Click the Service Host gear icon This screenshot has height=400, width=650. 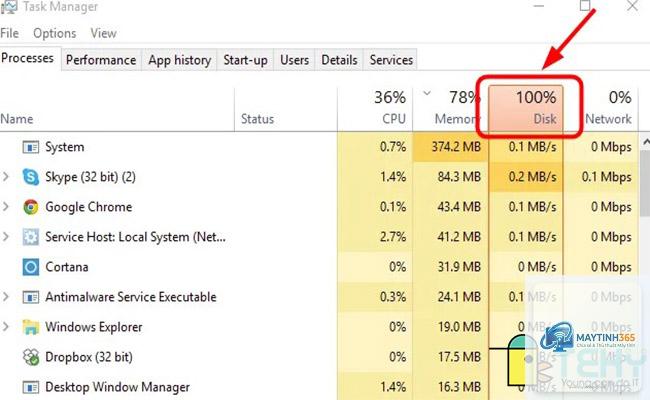(31, 237)
